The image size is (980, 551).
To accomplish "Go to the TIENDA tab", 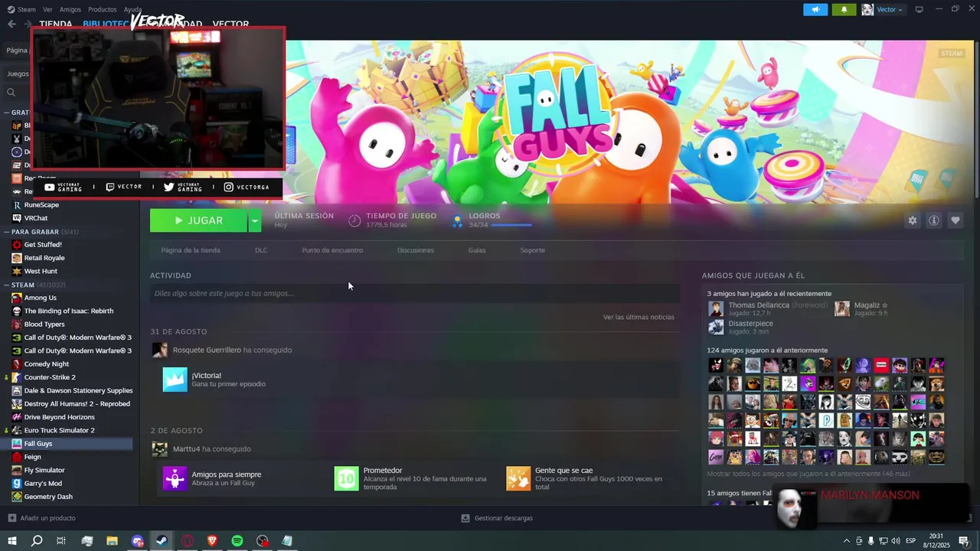I will [55, 24].
